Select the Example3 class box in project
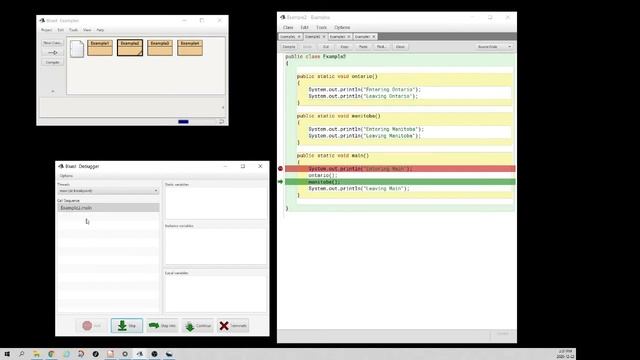 (x=160, y=48)
